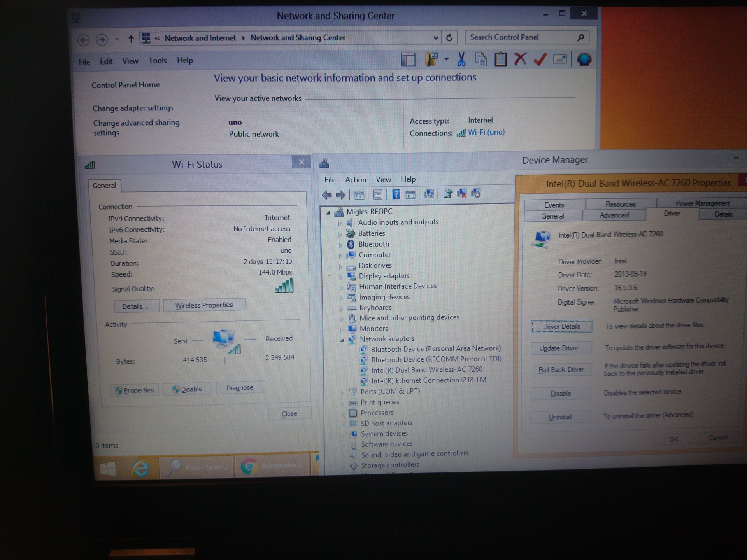Viewport: 747px width, 560px height.
Task: Collapse the Migles-REOPC root node
Action: tap(328, 212)
